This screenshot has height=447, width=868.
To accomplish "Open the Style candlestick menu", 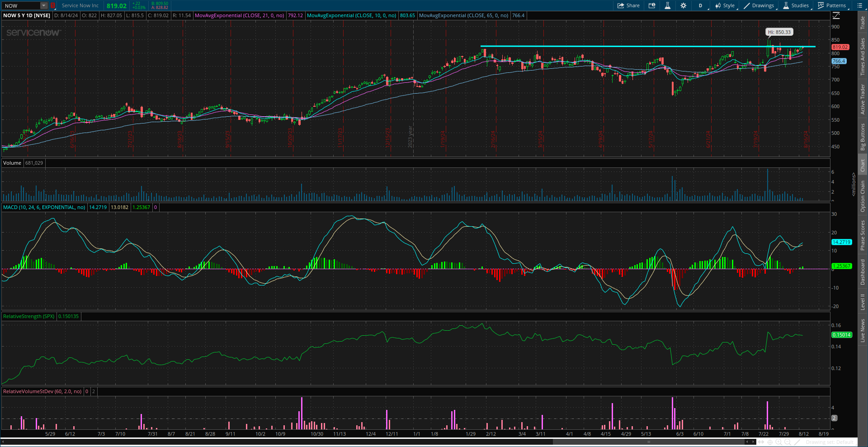I will (x=725, y=5).
